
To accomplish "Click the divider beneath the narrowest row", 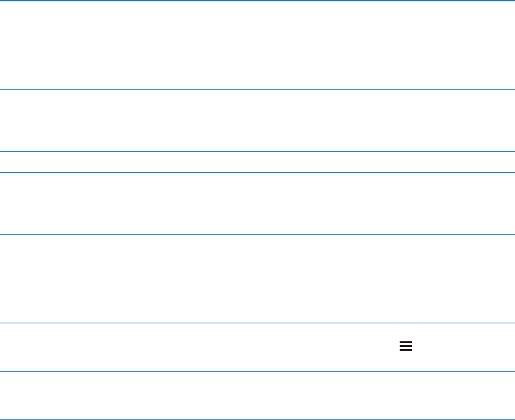I will pyautogui.click(x=257, y=172).
